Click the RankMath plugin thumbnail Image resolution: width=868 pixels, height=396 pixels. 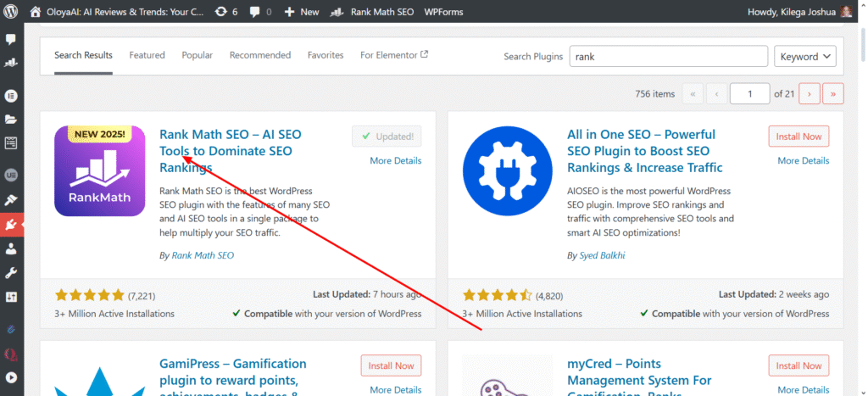pos(100,170)
